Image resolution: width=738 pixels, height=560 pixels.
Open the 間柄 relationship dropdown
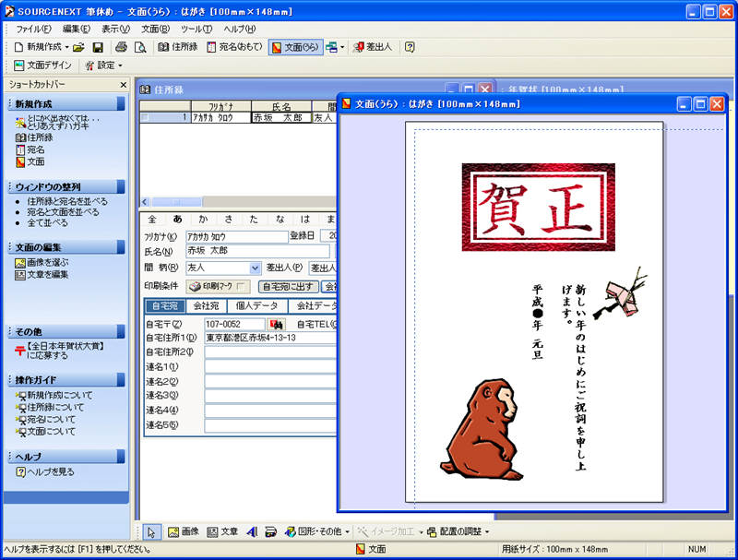point(256,268)
